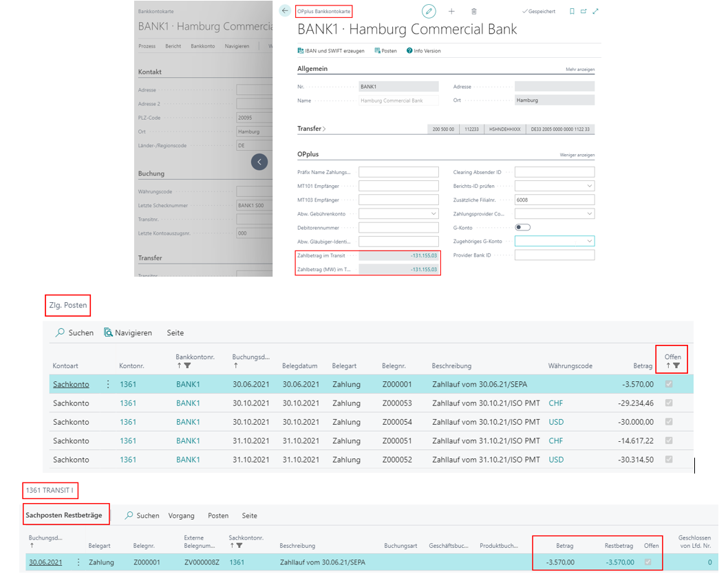The width and height of the screenshot is (728, 574).
Task: Open the three-dot menu beside 30.06.2021 in Sachposten
Action: 78,562
